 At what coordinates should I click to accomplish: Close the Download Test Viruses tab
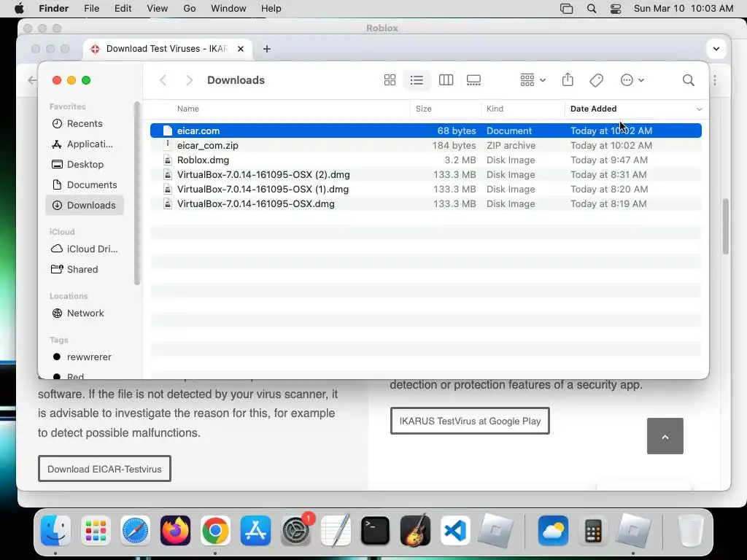(241, 49)
